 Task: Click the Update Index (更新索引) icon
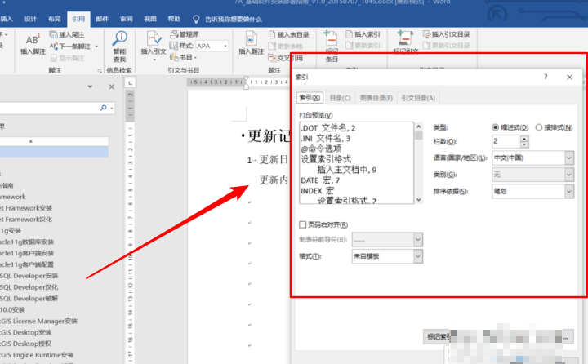click(350, 46)
